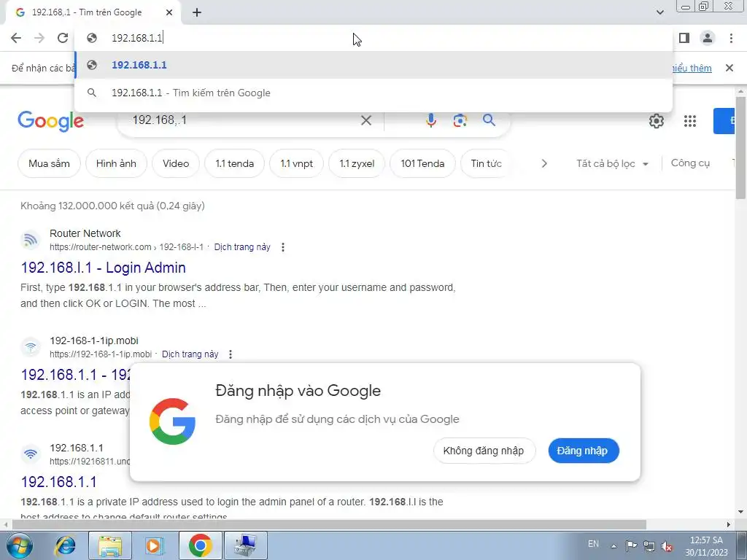Open the '192.168.1.1 - 192' result title
This screenshot has width=747, height=560.
[x=75, y=375]
